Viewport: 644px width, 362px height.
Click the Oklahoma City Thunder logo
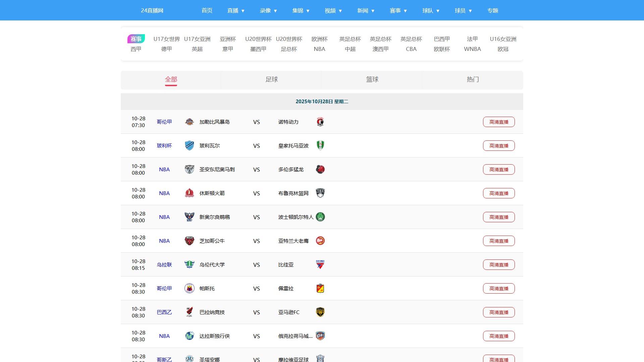pos(320,336)
